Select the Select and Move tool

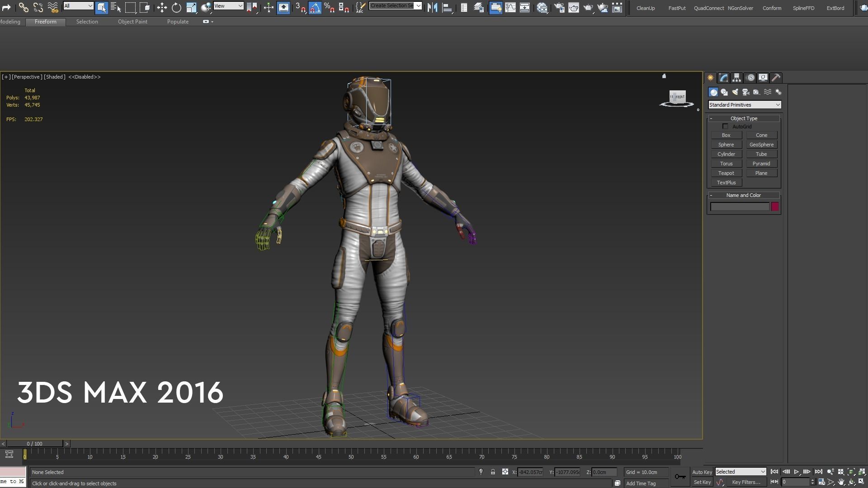[162, 7]
